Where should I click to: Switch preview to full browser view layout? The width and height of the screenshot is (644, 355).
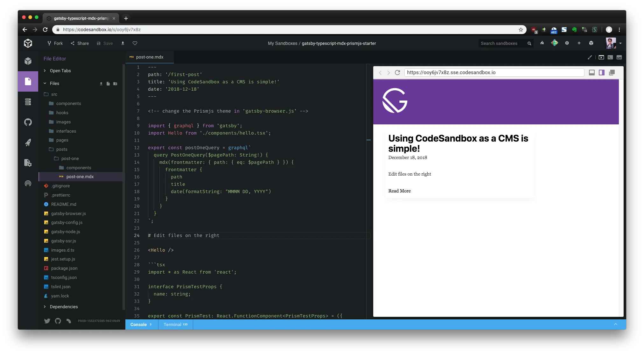click(592, 73)
